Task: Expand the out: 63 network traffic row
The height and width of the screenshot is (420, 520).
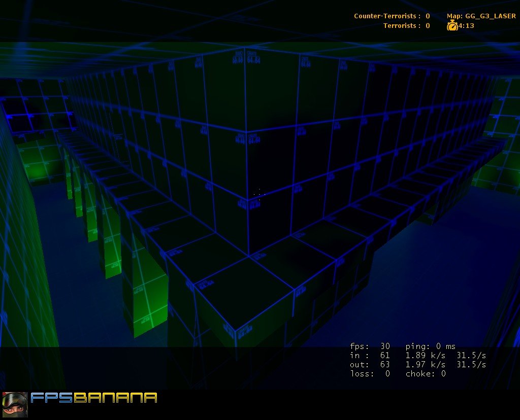Action: pyautogui.click(x=369, y=364)
